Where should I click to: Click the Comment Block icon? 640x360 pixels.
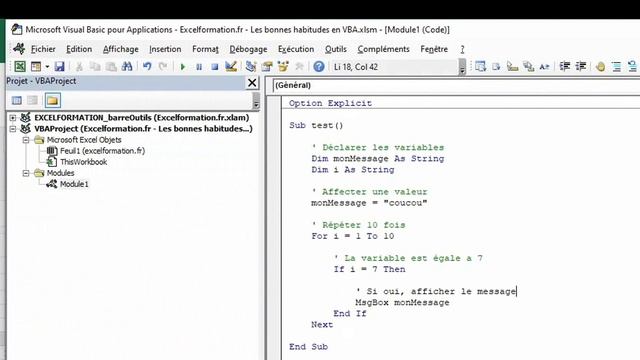[616, 67]
